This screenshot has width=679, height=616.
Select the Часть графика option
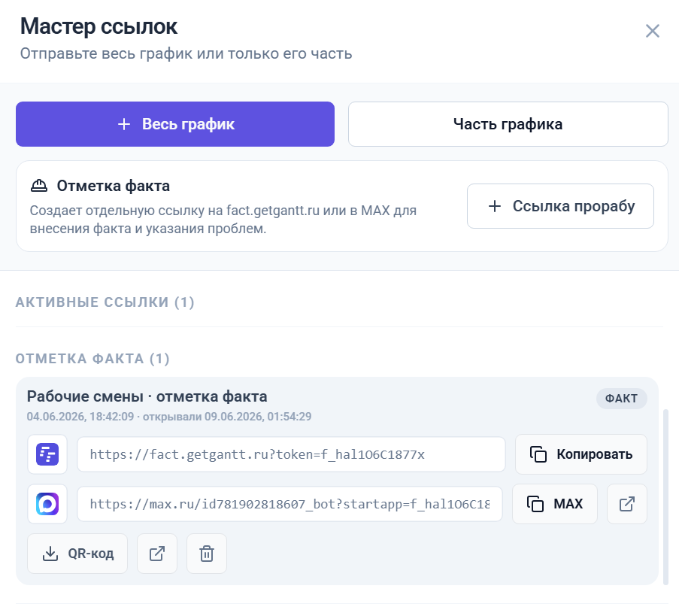[508, 124]
